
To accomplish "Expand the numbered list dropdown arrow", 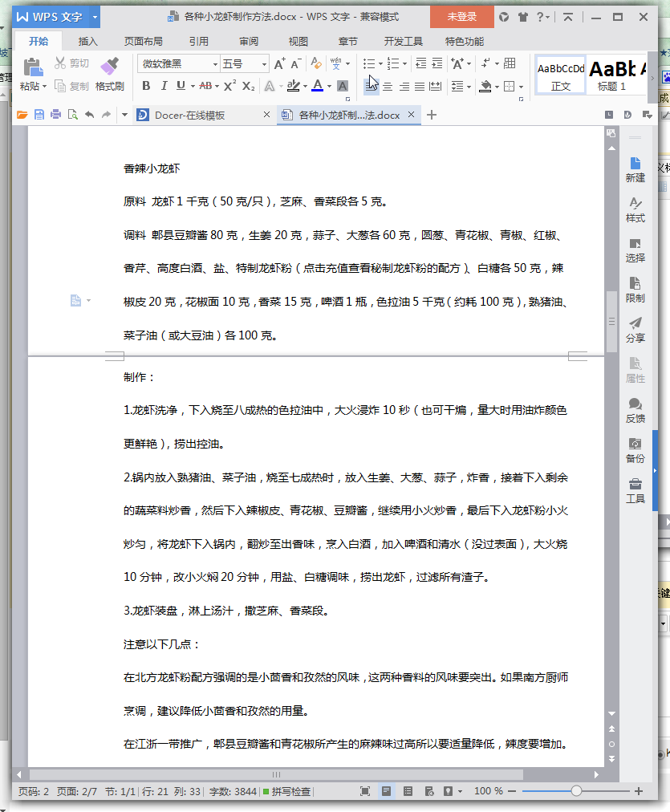I will point(404,64).
